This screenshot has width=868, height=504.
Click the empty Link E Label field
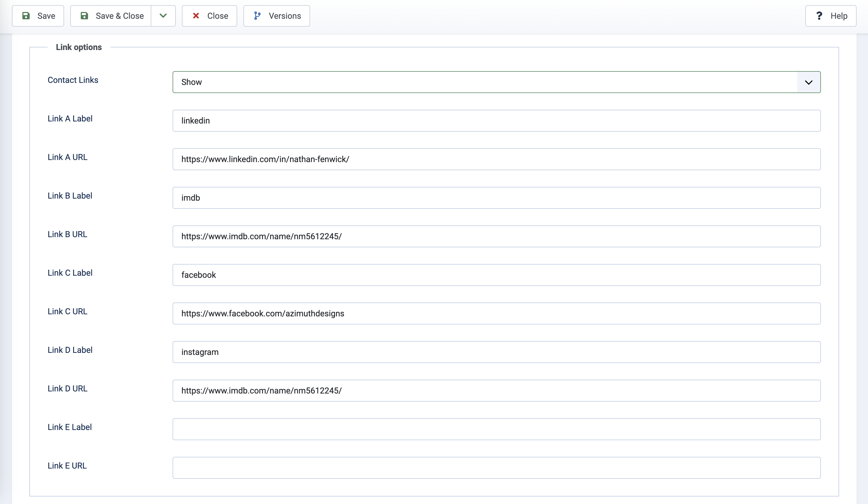pos(496,429)
